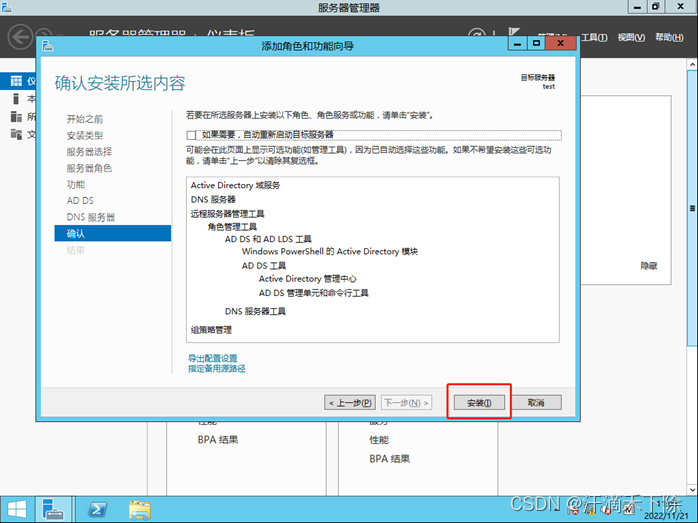Image resolution: width=698 pixels, height=523 pixels.
Task: Open File Explorer from the taskbar
Action: click(x=140, y=510)
